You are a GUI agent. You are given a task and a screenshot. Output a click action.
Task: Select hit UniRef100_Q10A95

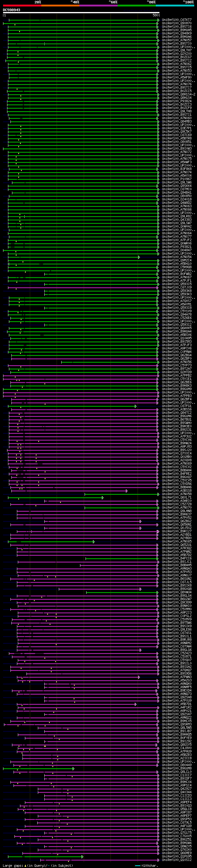point(176,339)
